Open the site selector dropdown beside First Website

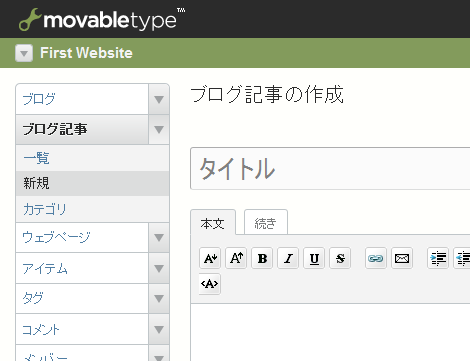click(x=24, y=53)
